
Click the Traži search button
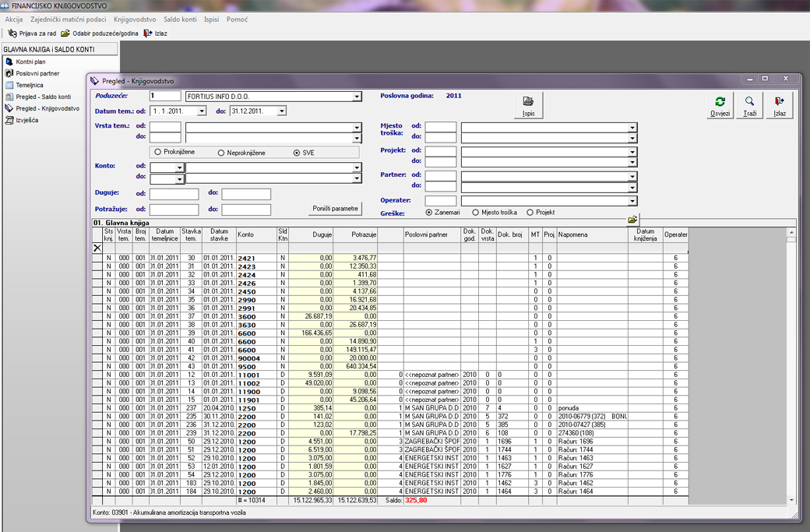[x=749, y=106]
